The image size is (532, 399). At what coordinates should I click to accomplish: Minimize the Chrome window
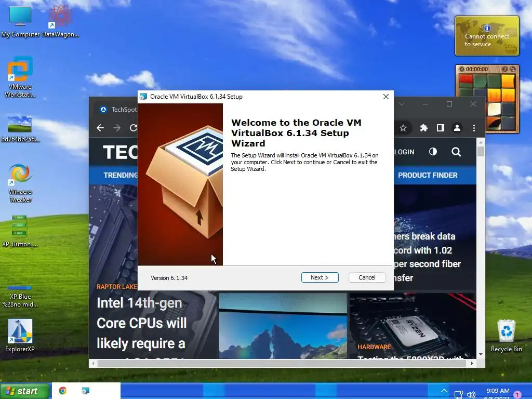[x=425, y=104]
